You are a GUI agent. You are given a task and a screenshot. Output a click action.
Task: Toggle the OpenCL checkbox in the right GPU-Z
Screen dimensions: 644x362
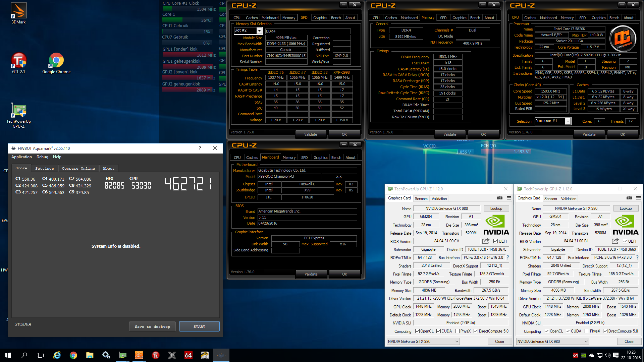pyautogui.click(x=547, y=331)
